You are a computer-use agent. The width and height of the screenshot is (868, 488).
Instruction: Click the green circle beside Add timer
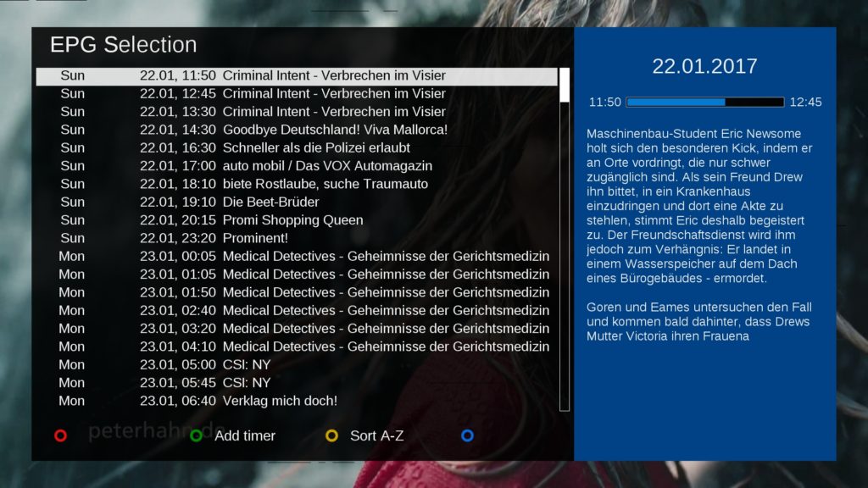click(x=196, y=436)
